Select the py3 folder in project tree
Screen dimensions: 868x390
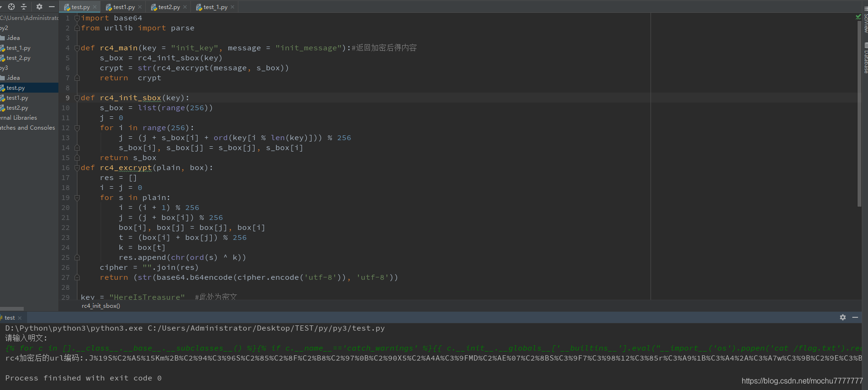click(4, 68)
